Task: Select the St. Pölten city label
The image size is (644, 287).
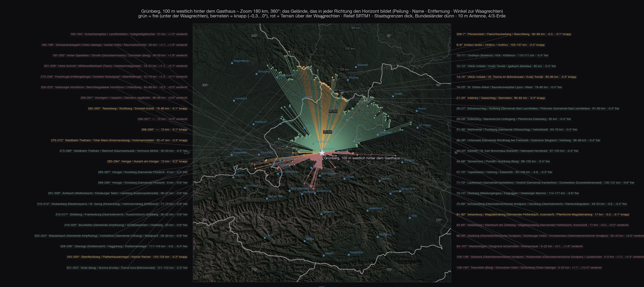Action: click(425, 126)
